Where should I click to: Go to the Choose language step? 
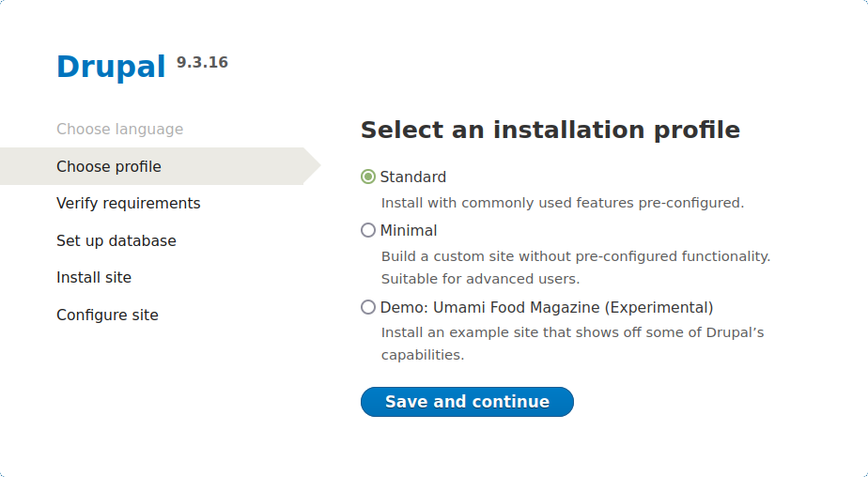click(119, 129)
